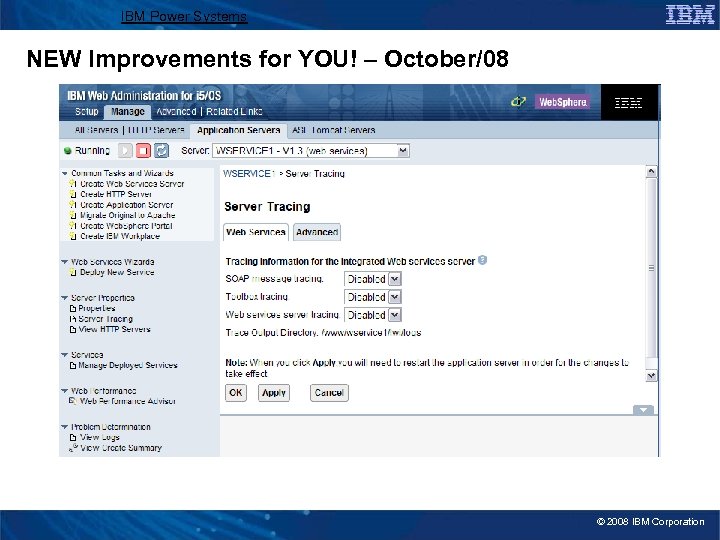The width and height of the screenshot is (720, 540).
Task: Click the collapse arrow below the content pane
Action: (643, 410)
